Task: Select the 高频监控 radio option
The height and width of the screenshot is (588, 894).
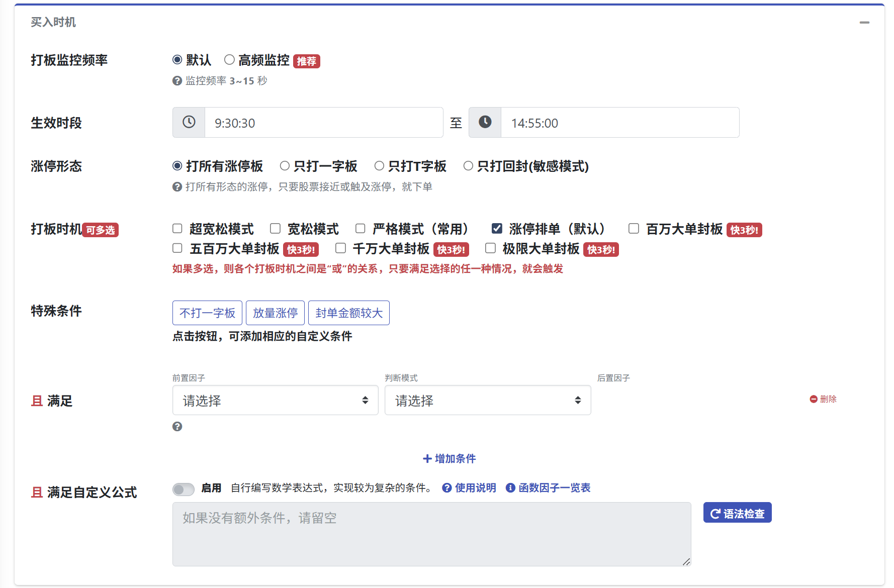Action: [229, 60]
